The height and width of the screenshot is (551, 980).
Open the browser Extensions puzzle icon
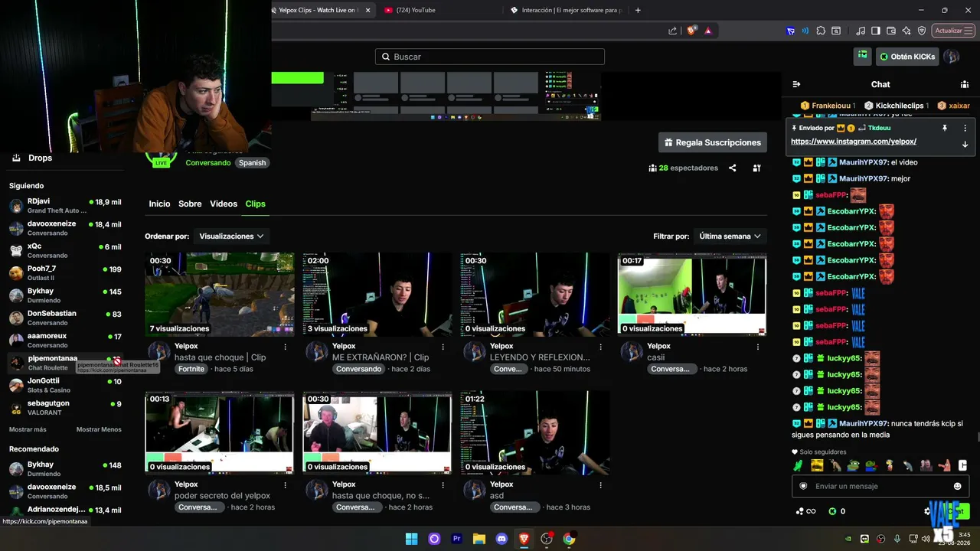[x=820, y=31]
